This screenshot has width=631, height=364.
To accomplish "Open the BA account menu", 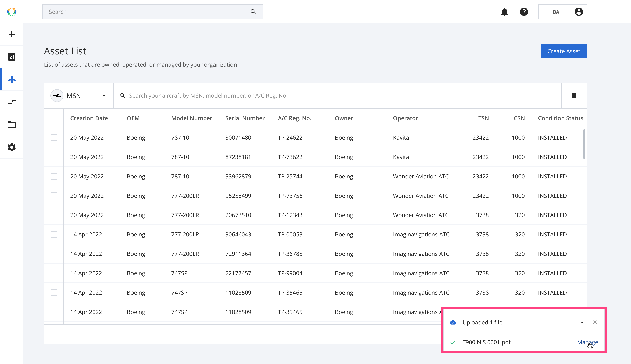I will pyautogui.click(x=563, y=12).
